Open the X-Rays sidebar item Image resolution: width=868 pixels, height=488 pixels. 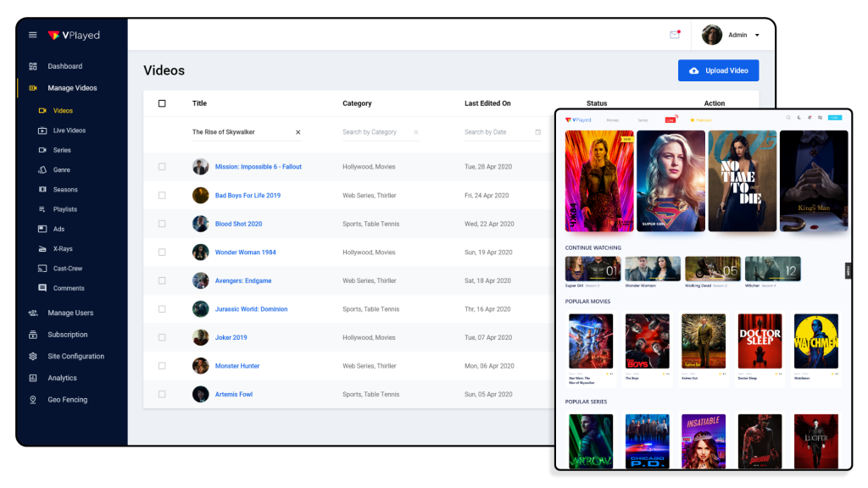tap(64, 248)
